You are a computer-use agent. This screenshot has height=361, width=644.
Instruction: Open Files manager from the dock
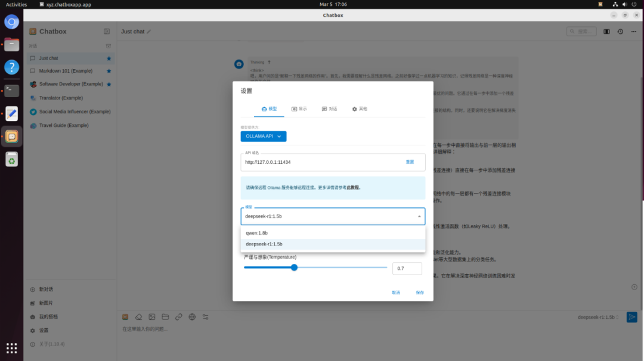11,45
